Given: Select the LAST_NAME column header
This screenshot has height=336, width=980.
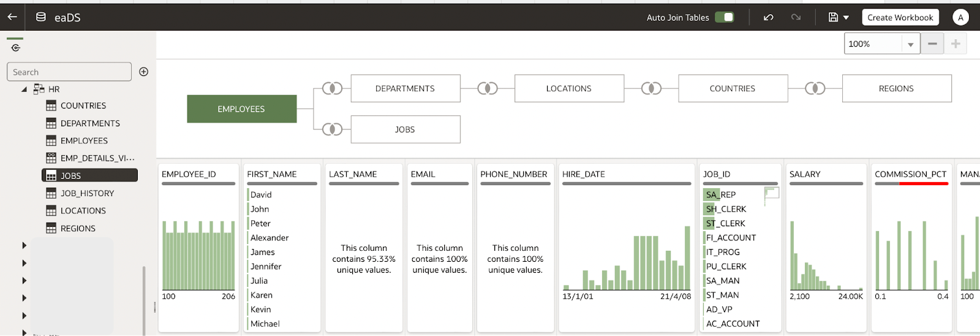Looking at the screenshot, I should 353,174.
